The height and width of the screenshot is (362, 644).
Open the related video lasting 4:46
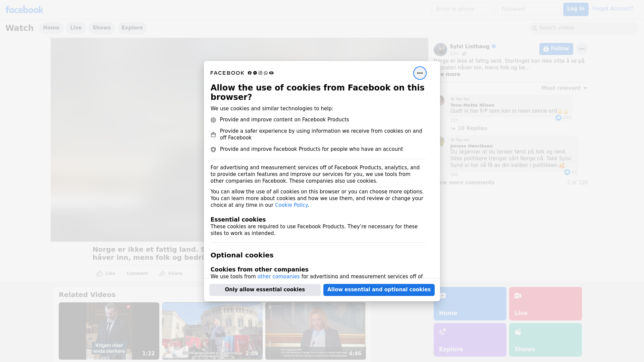pyautogui.click(x=316, y=331)
